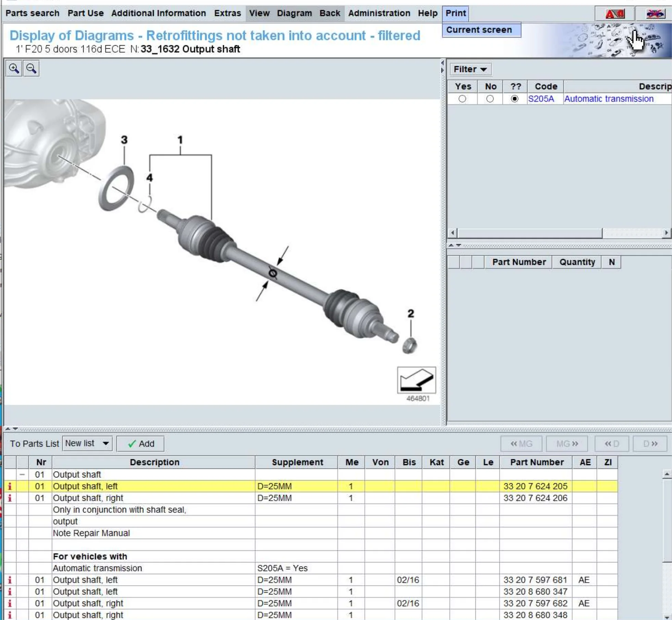Click previous D button
Screen dimensions: 672x620
pyautogui.click(x=612, y=444)
